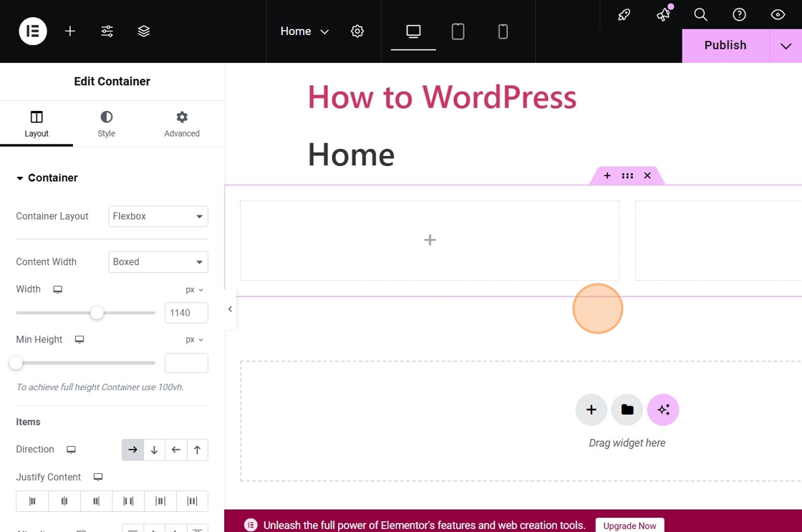Set Justify Content to space between
802x532 pixels.
pyautogui.click(x=128, y=501)
